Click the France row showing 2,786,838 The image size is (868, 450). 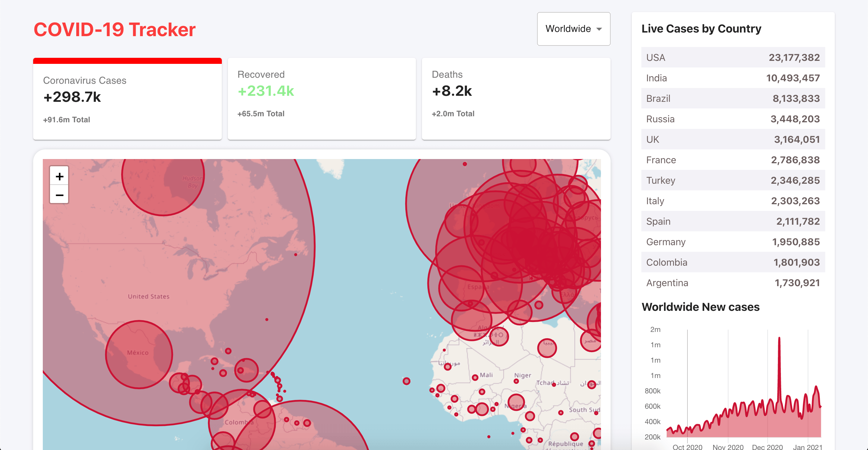point(733,160)
